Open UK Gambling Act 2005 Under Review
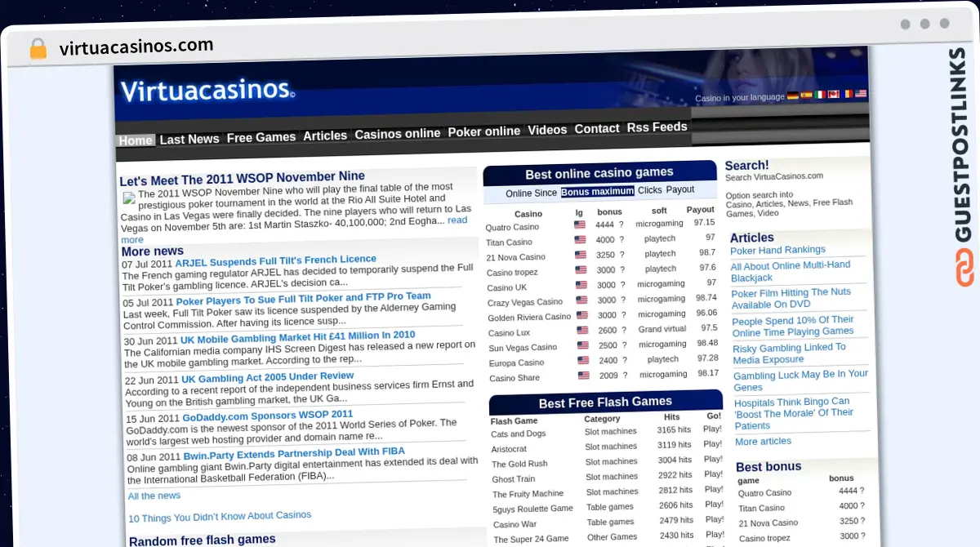Screen dimensions: 980x547 [268, 378]
